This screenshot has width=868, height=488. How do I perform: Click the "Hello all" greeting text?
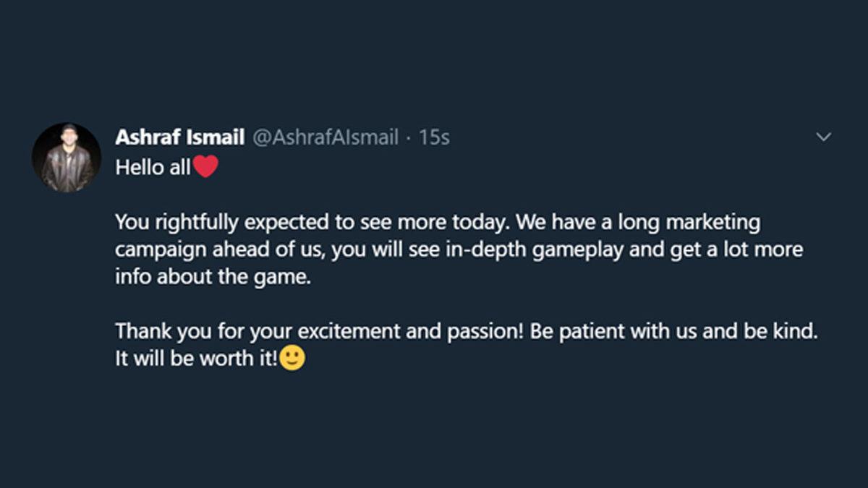(153, 168)
